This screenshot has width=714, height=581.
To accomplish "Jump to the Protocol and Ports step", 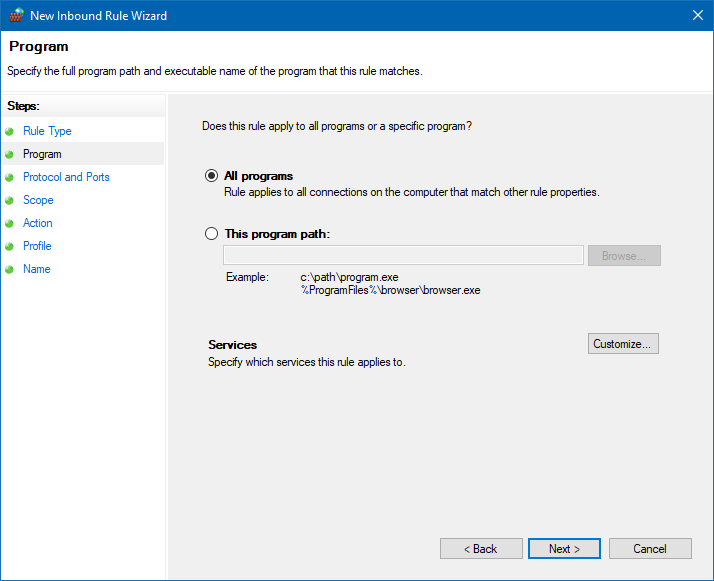I will pos(66,177).
